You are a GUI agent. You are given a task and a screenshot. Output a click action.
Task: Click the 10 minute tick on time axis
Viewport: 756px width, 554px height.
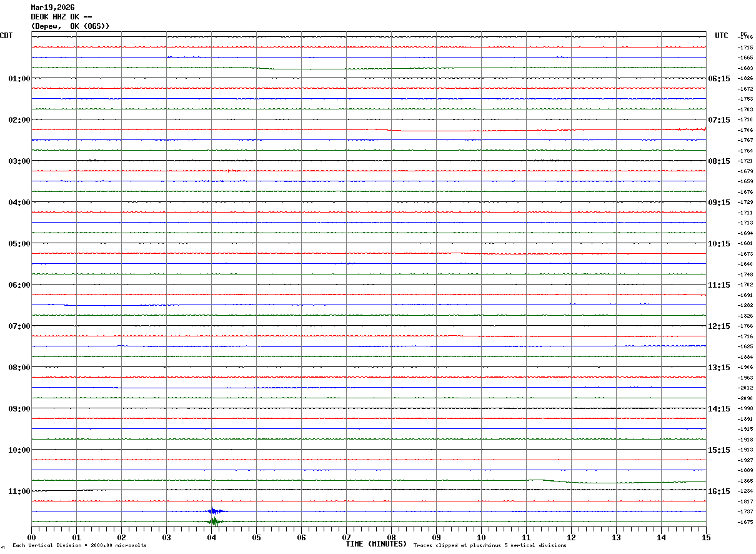(x=481, y=537)
